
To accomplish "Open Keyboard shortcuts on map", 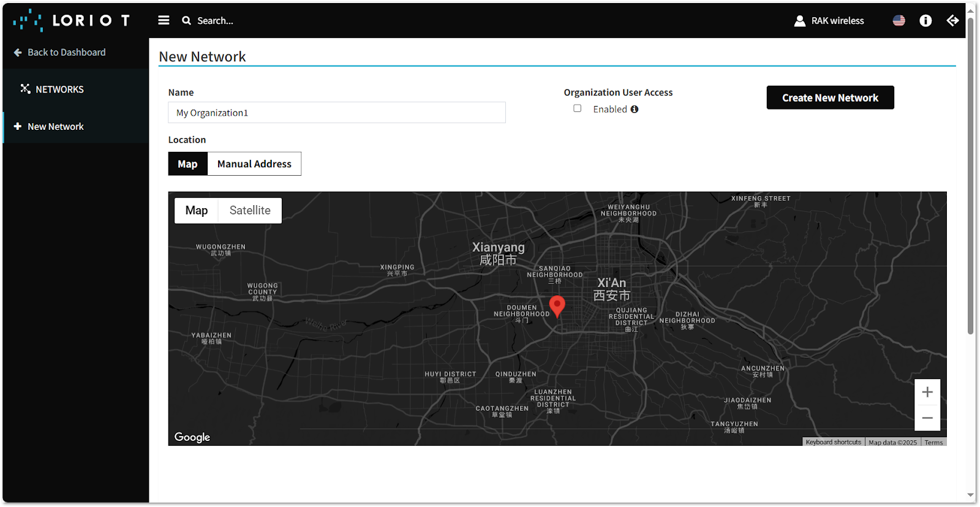I will (x=833, y=442).
